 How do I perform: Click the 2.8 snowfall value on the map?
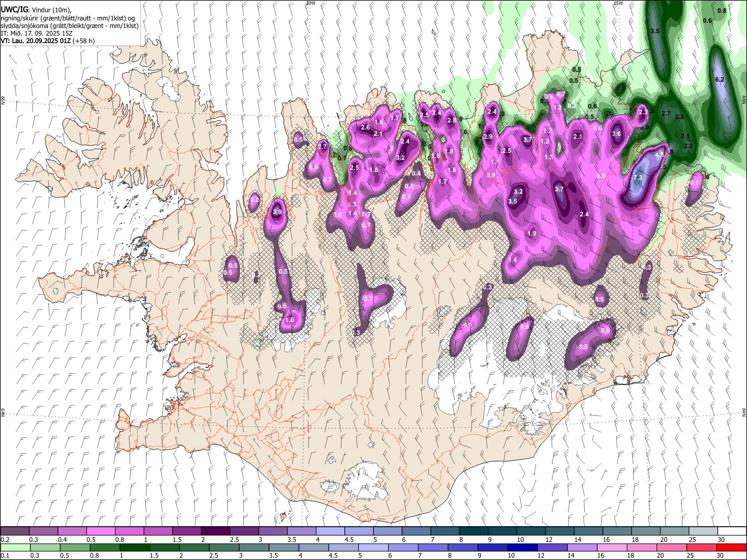click(x=451, y=120)
